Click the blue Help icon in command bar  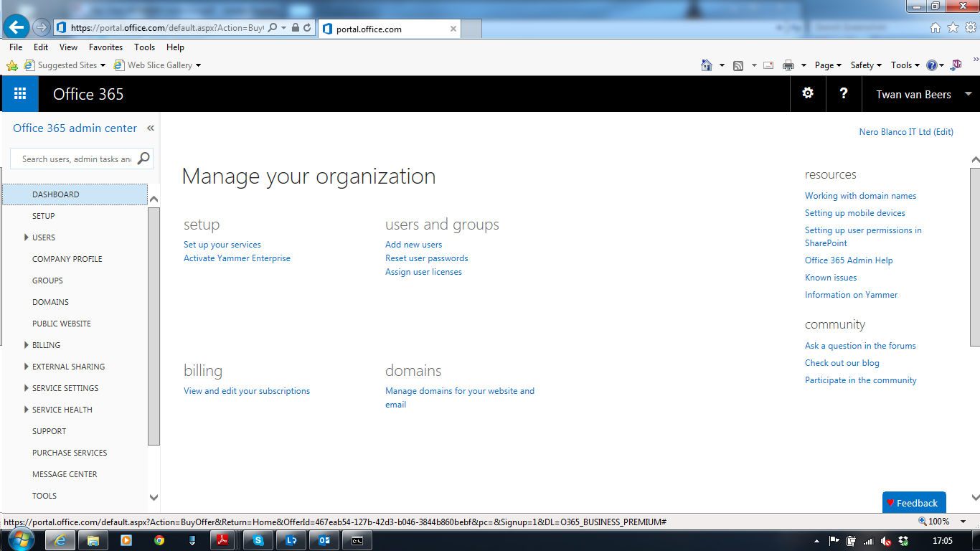click(x=932, y=65)
